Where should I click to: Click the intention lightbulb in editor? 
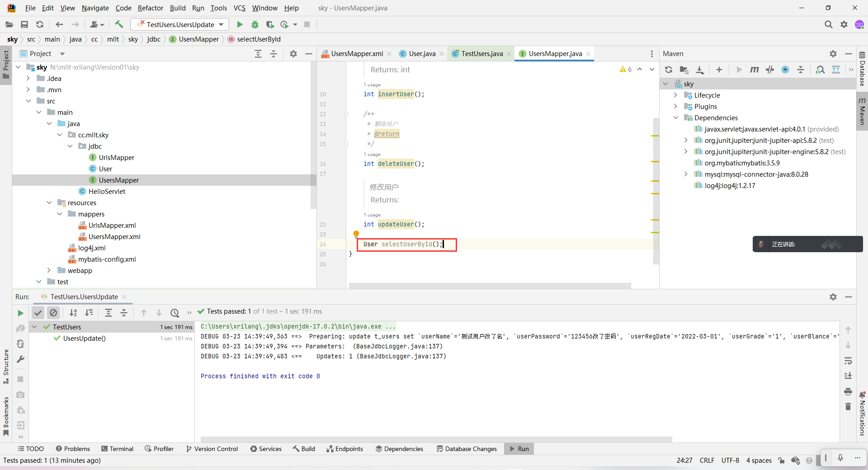(x=356, y=234)
